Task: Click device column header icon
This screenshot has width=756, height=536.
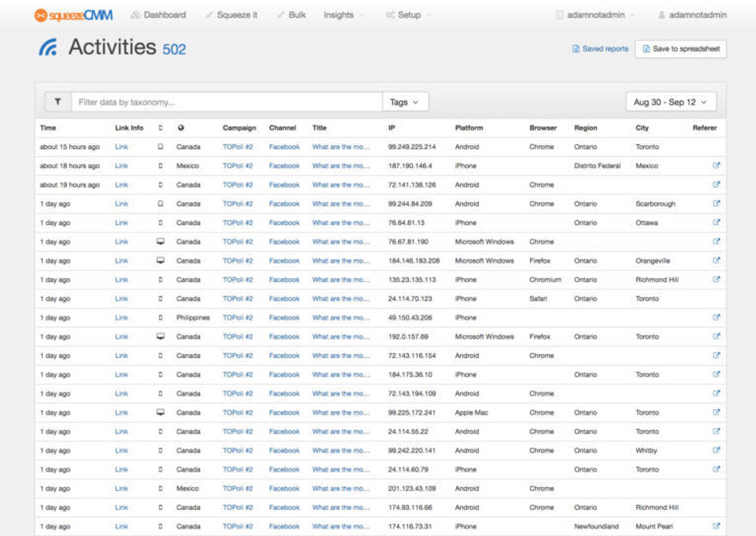Action: coord(161,128)
